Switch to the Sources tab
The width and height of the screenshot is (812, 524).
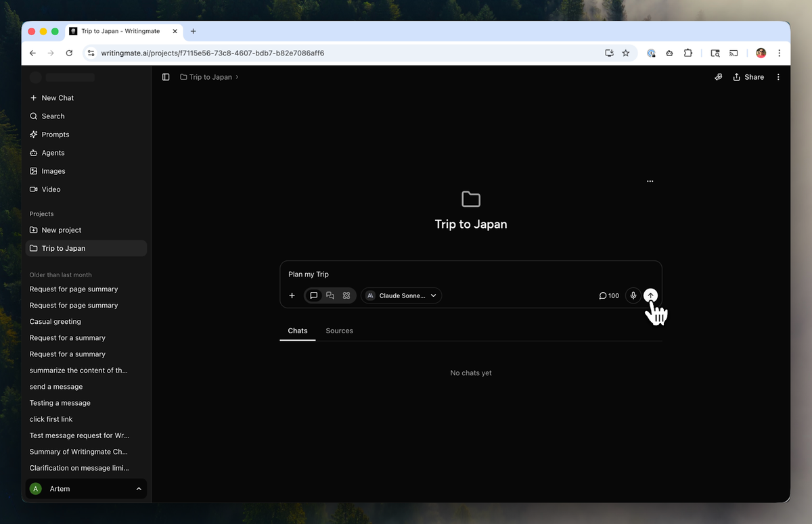point(339,331)
